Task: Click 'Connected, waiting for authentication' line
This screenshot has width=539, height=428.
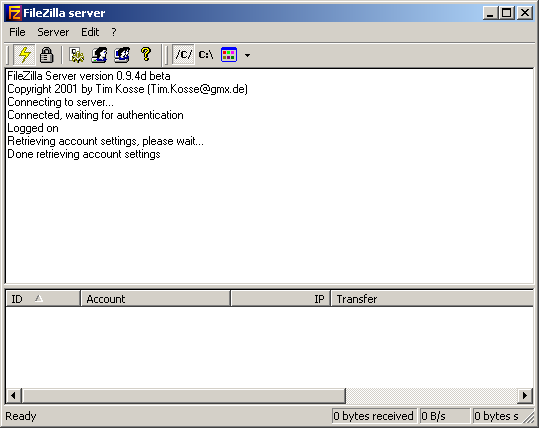Action: 95,115
